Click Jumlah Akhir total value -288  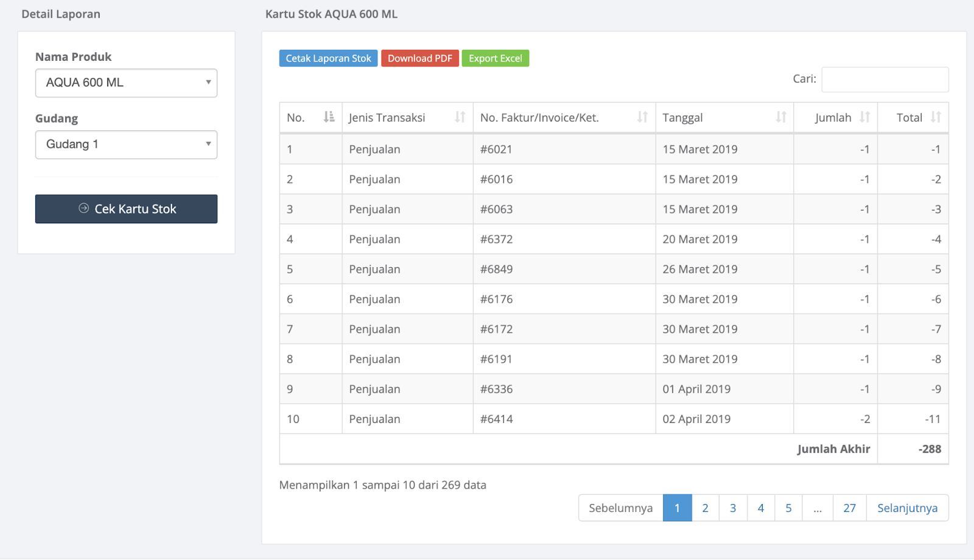point(930,449)
